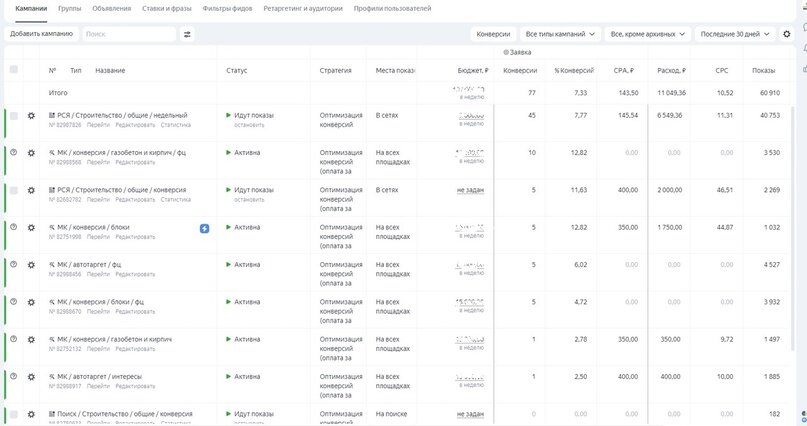Open gear menu for "МК / автотаргет / фц"
This screenshot has height=426, width=807.
pos(31,265)
